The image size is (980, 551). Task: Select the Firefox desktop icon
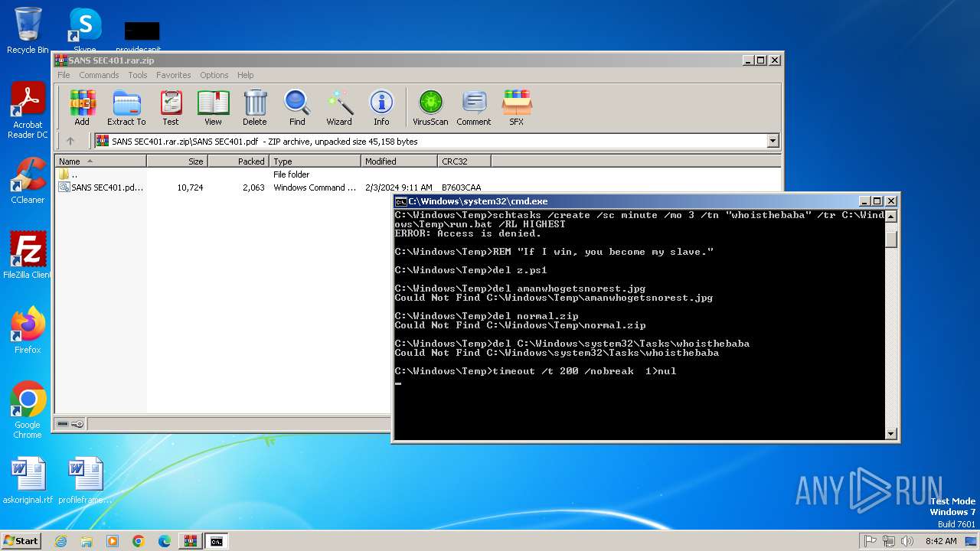(x=28, y=331)
